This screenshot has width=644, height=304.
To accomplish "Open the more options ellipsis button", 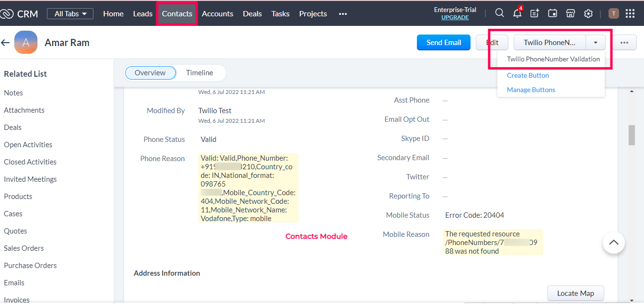I will tap(624, 42).
